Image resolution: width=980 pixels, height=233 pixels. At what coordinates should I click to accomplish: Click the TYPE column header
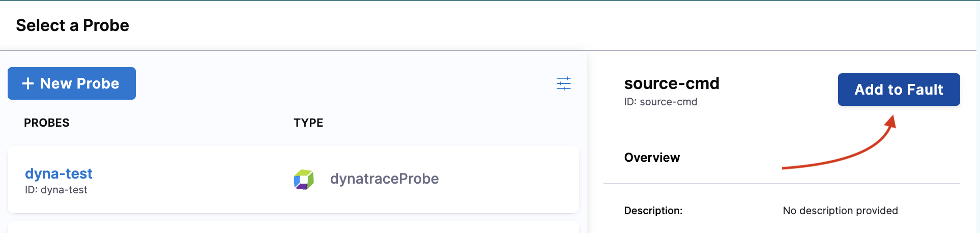[308, 123]
